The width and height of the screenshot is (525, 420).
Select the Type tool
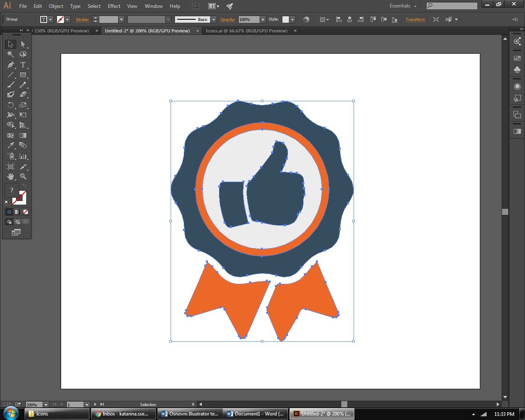[x=23, y=65]
